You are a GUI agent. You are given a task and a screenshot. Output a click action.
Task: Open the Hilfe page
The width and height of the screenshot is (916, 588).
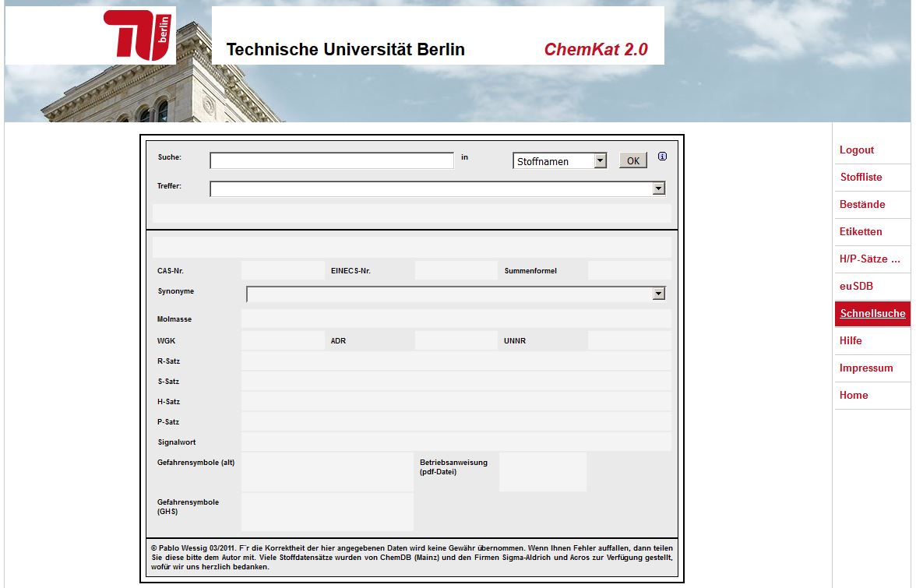tap(851, 340)
